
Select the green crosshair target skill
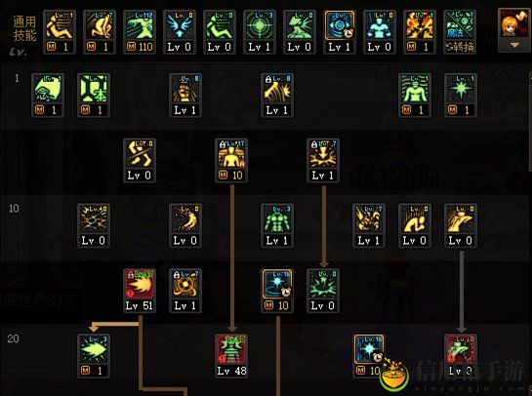click(x=260, y=32)
